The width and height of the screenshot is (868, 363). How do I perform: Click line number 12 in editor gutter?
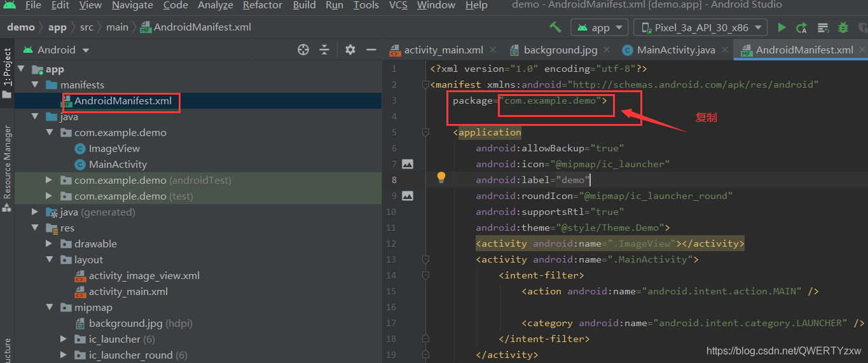390,243
